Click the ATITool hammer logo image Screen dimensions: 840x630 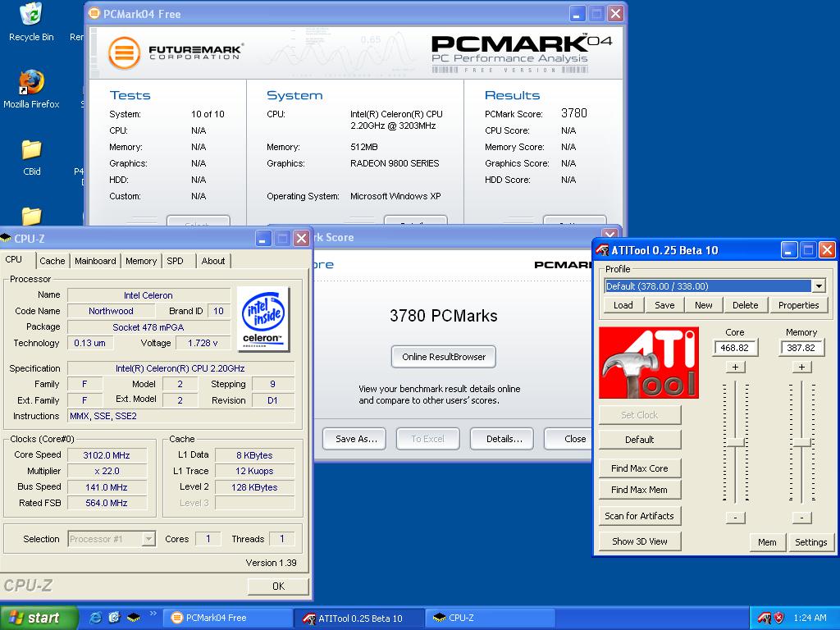pos(648,363)
